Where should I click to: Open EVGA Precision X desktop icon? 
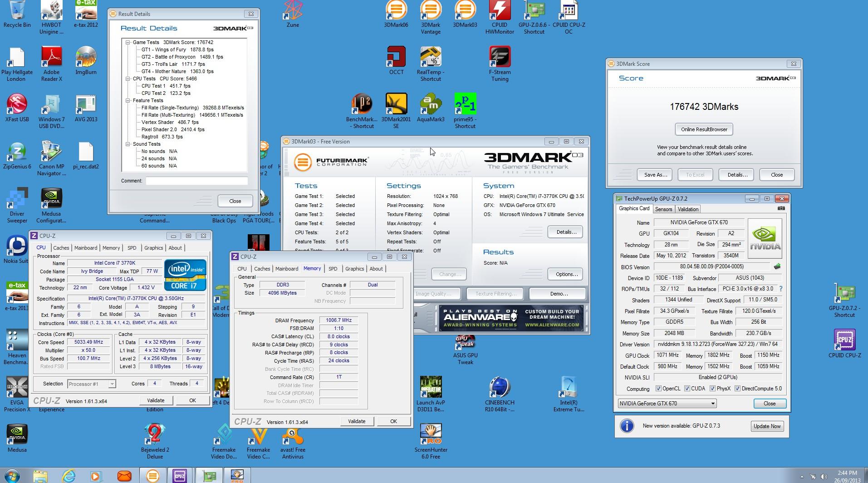click(17, 394)
